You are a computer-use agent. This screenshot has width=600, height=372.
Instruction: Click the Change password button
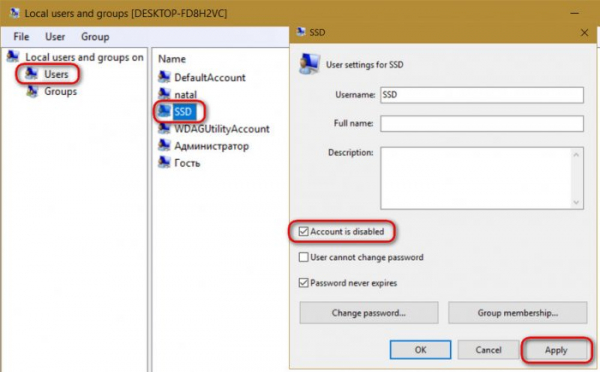(369, 313)
